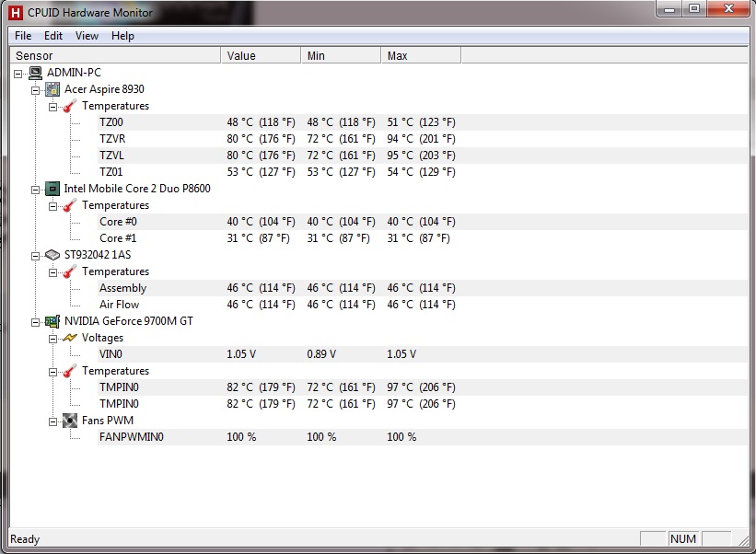
Task: Select the NVIDIA GeForce 9700M GT label
Action: 129,321
